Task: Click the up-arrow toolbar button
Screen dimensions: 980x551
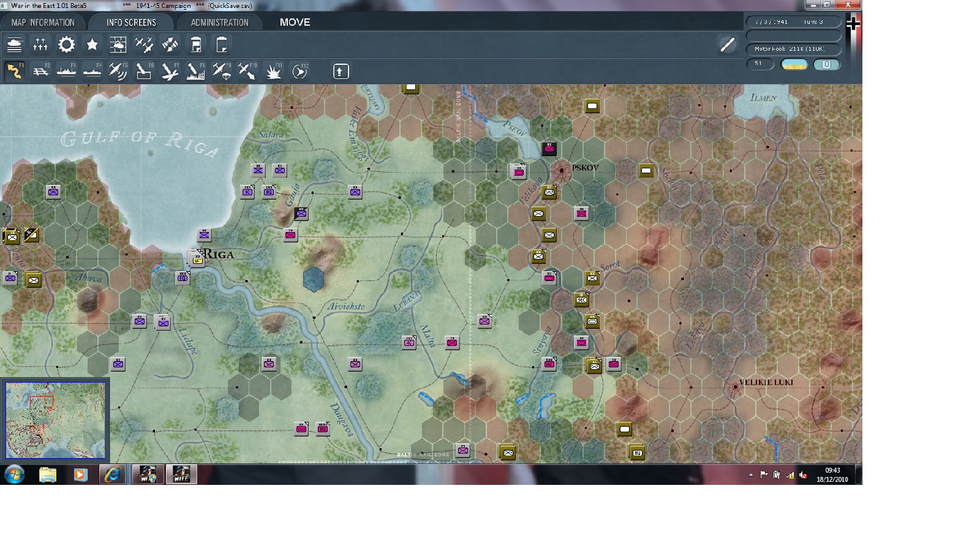Action: pos(341,71)
